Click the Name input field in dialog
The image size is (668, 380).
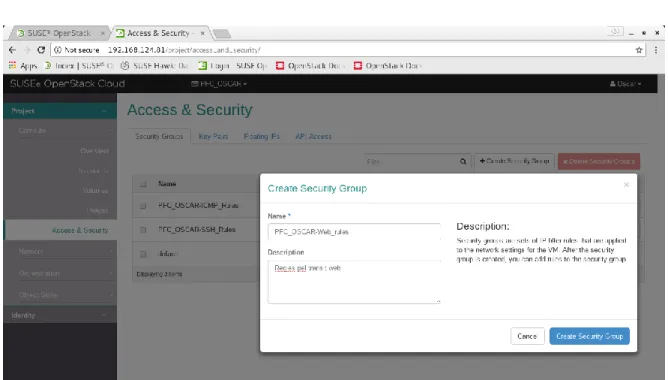pos(354,232)
